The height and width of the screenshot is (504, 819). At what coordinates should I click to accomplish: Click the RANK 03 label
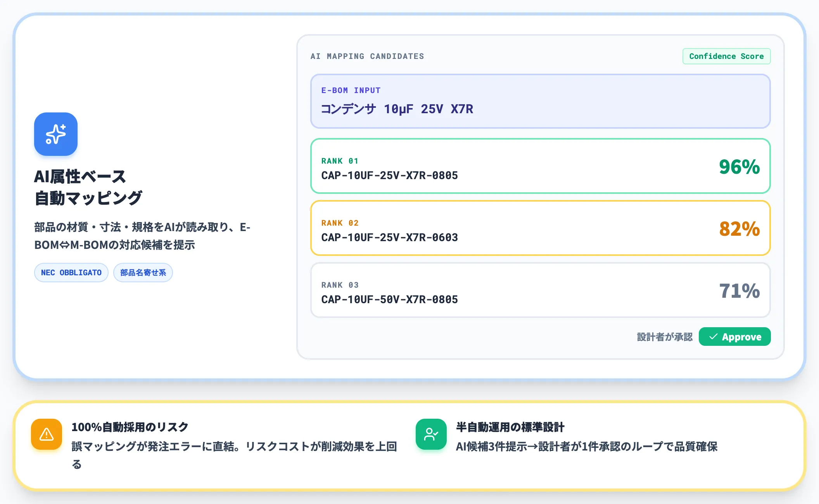340,285
